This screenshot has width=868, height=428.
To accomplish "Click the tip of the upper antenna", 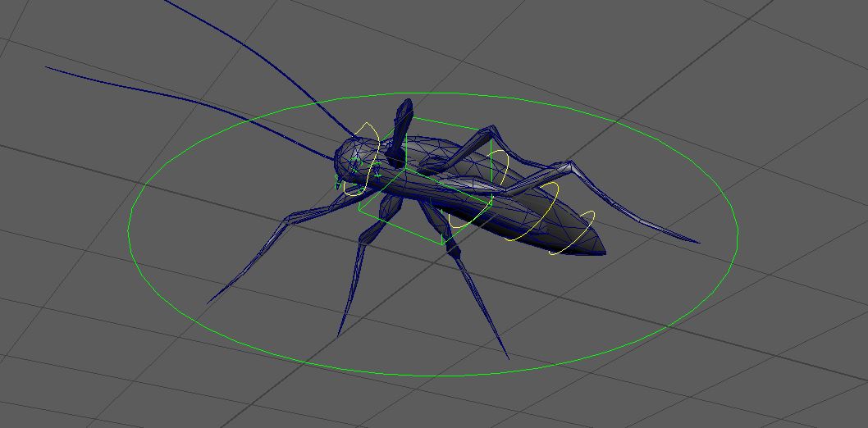I will [166, 2].
